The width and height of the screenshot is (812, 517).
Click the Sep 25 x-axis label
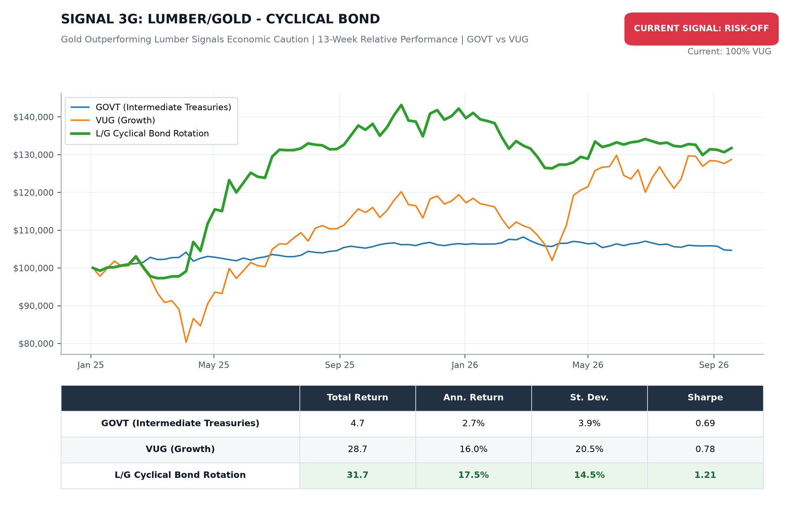(x=340, y=365)
